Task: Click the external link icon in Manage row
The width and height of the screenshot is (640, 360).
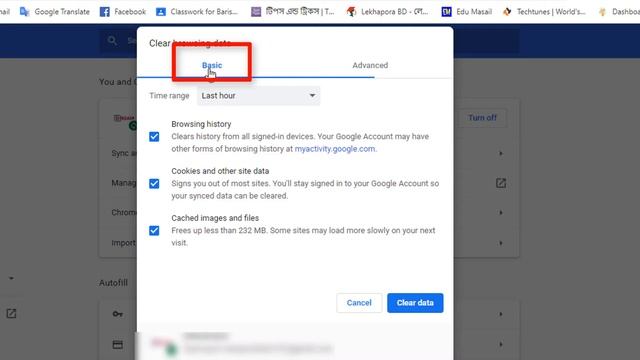Action: (x=501, y=183)
